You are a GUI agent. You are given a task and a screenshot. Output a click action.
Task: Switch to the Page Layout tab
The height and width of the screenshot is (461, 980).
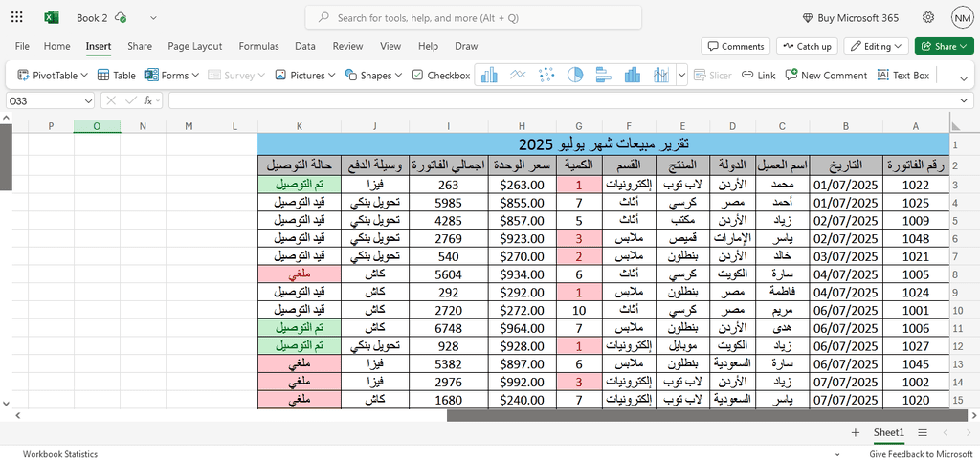tap(195, 46)
